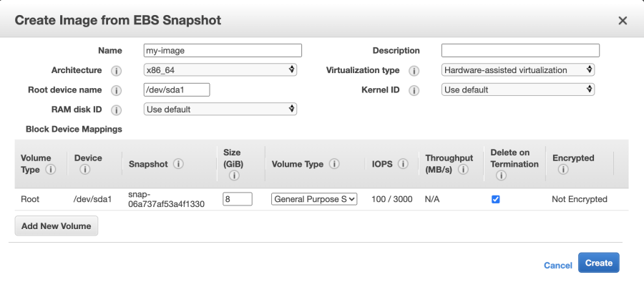This screenshot has width=644, height=285.
Task: Click the info icon beside IOPS header
Action: [403, 164]
